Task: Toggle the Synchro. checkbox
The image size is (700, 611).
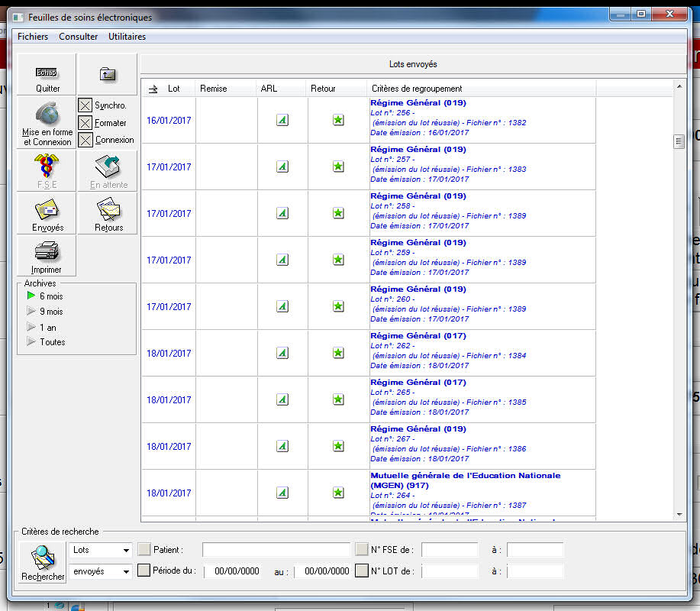Action: [85, 105]
